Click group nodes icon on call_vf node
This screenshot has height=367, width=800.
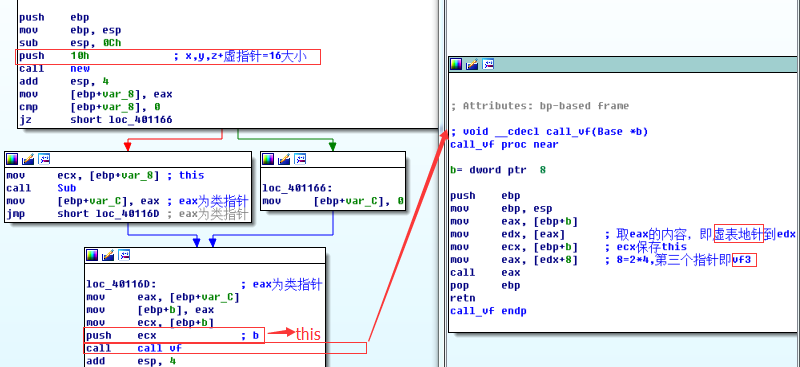488,64
